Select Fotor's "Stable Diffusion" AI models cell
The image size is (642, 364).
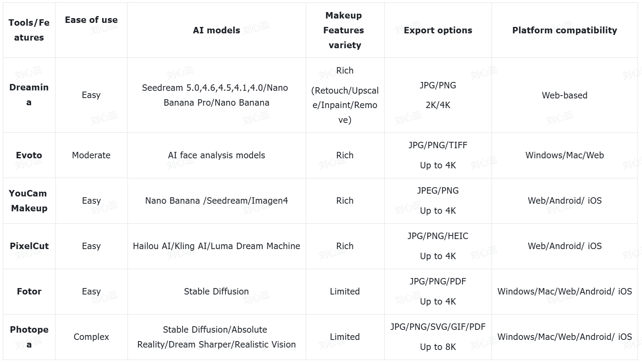coord(216,291)
